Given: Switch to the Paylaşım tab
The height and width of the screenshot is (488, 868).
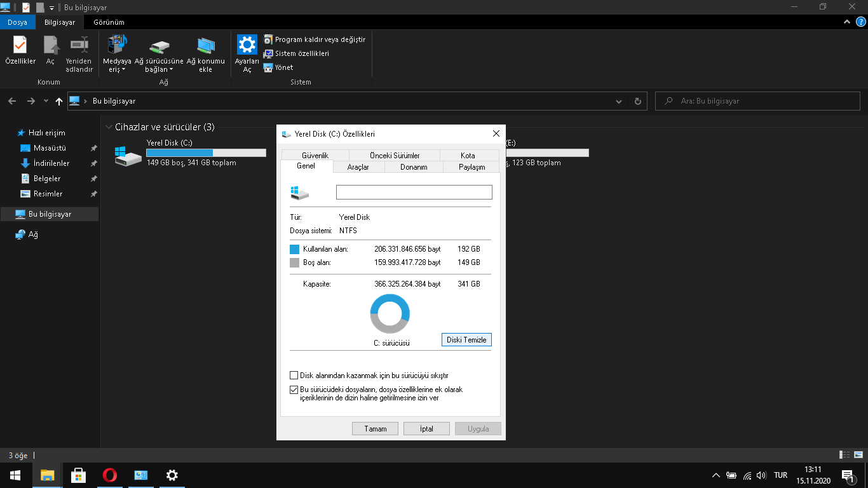Looking at the screenshot, I should pos(472,166).
